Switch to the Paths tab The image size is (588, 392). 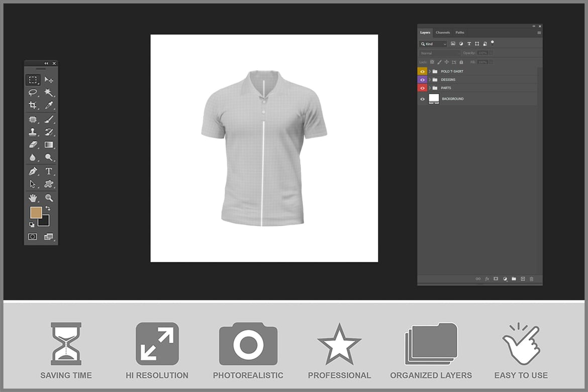point(460,33)
